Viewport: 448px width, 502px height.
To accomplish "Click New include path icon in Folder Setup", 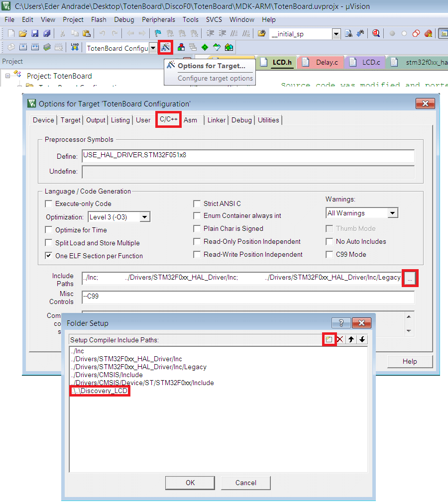I will tap(330, 339).
